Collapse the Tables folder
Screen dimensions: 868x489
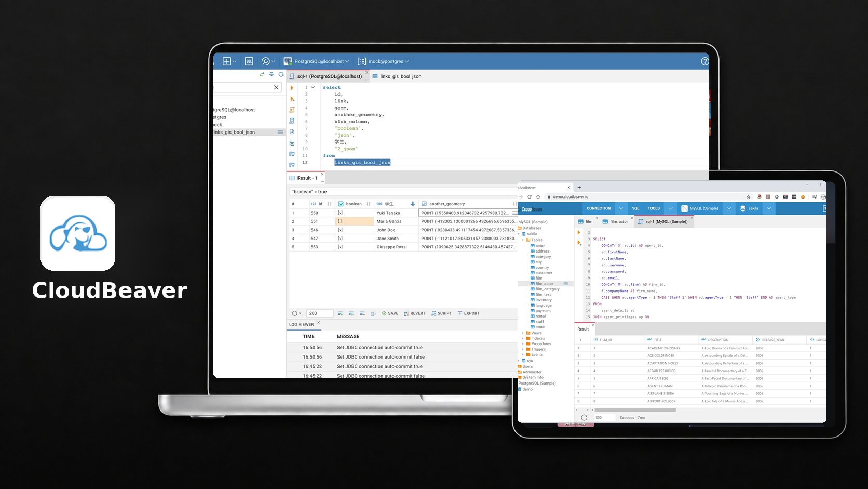tap(523, 240)
